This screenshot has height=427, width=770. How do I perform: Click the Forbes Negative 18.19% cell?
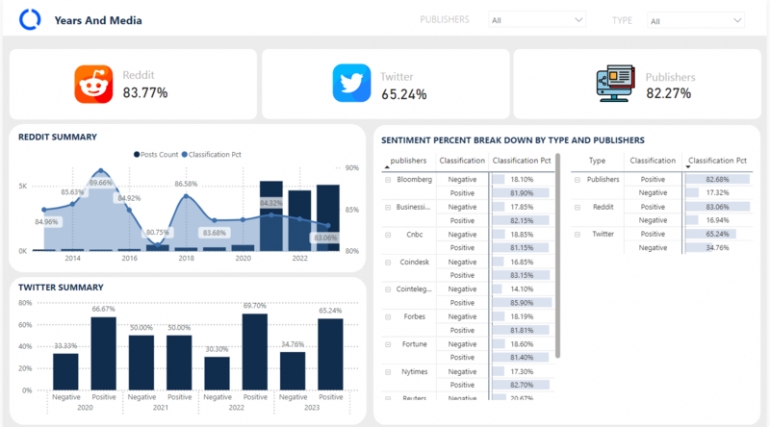click(522, 317)
